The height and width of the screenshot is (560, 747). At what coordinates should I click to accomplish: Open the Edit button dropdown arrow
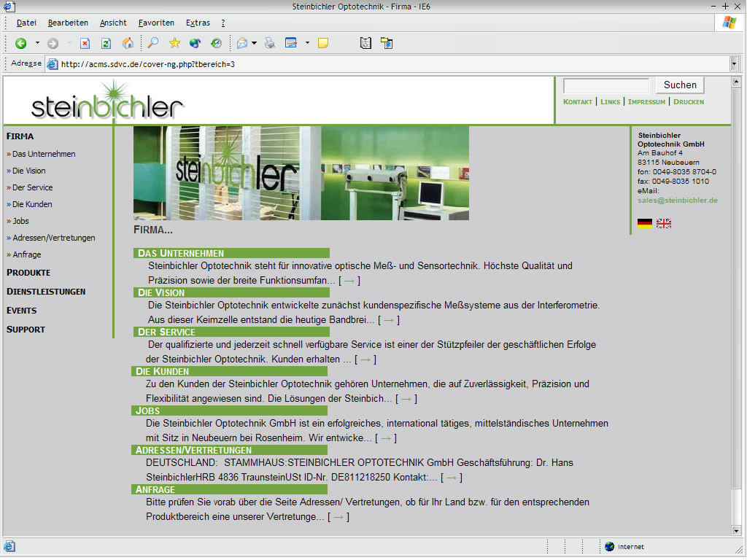[307, 43]
